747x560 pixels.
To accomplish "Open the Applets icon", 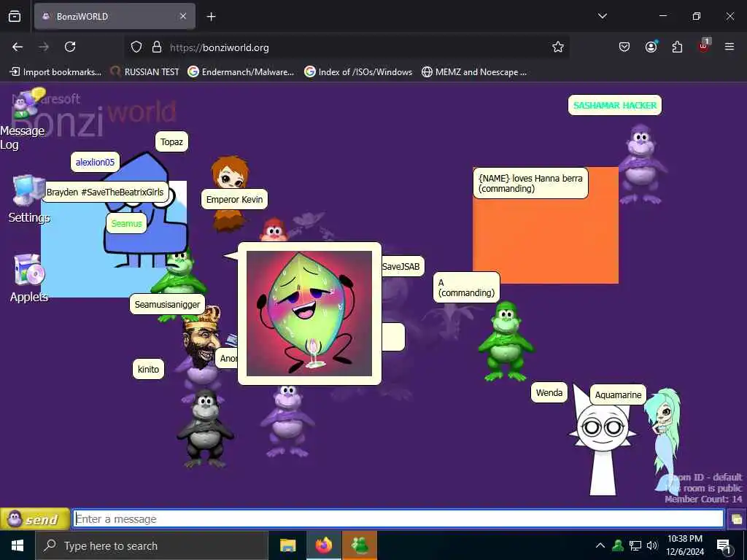I will tap(28, 279).
